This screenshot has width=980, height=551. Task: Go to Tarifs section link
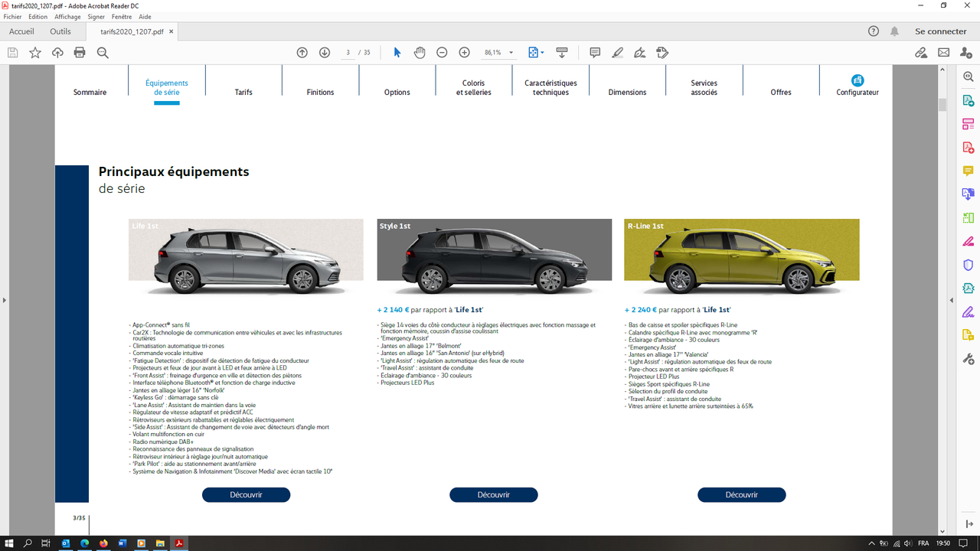coord(243,92)
